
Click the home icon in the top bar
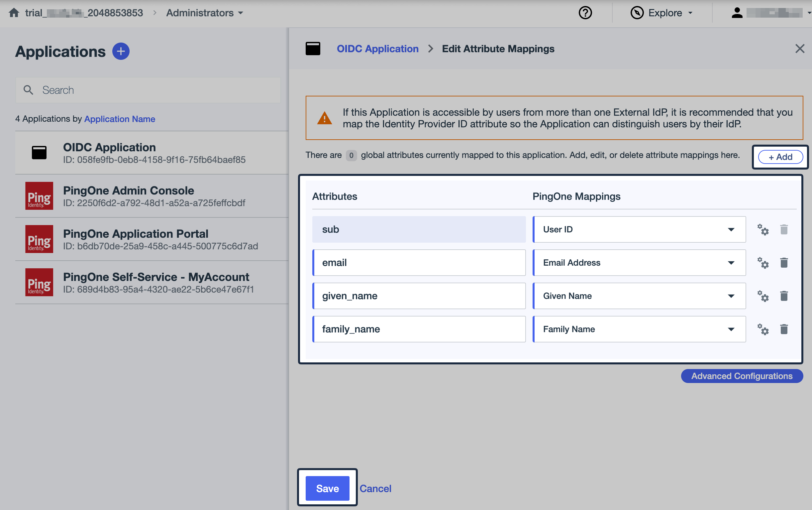click(14, 13)
